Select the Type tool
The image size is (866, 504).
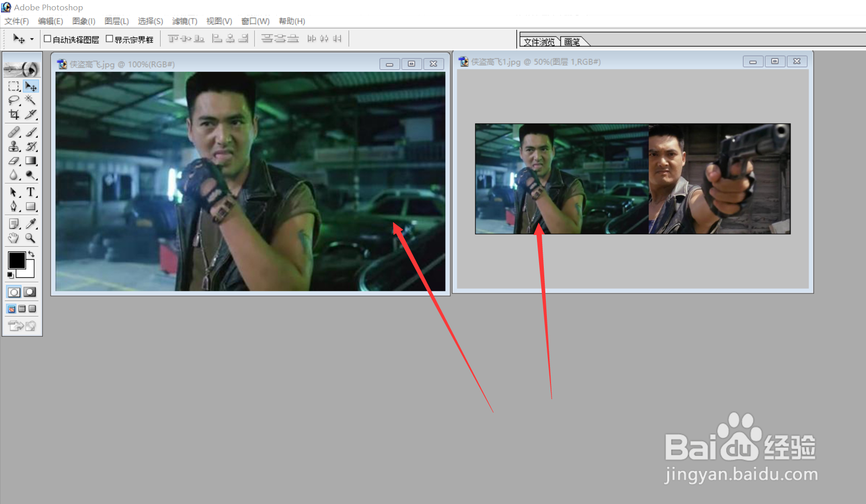point(31,192)
